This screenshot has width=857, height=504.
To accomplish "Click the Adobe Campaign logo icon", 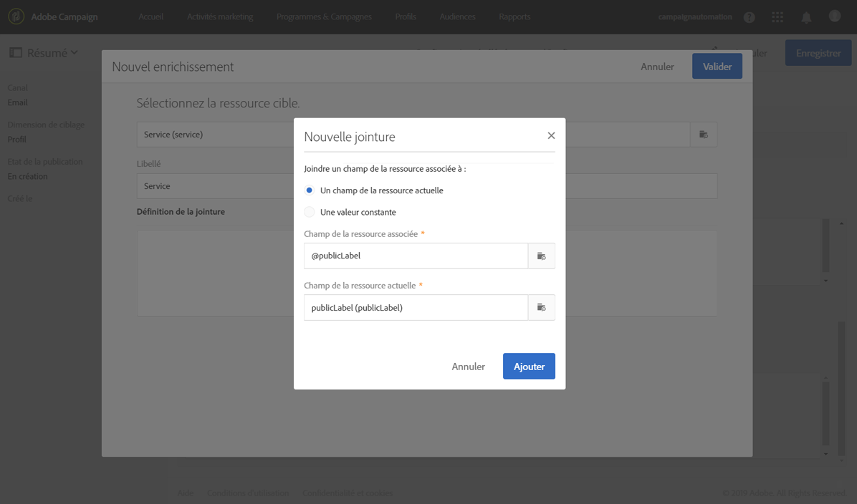I will click(16, 16).
